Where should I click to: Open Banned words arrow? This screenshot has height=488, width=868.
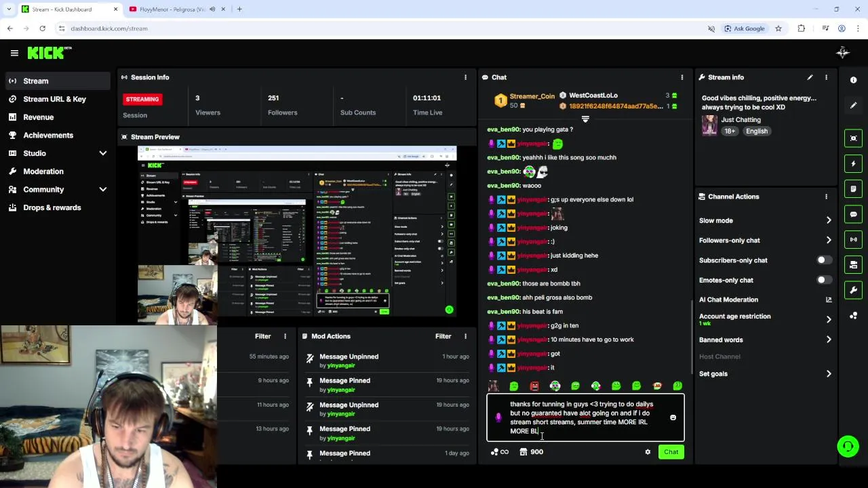click(829, 340)
